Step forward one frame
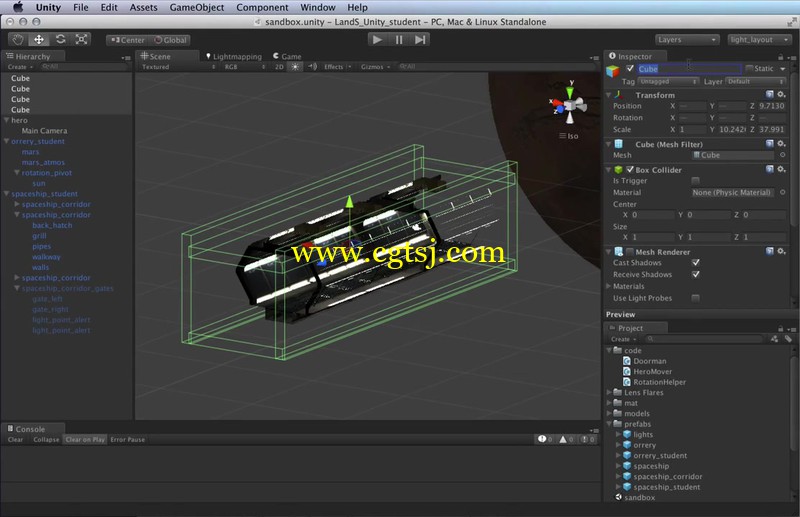This screenshot has height=517, width=800. [x=419, y=39]
